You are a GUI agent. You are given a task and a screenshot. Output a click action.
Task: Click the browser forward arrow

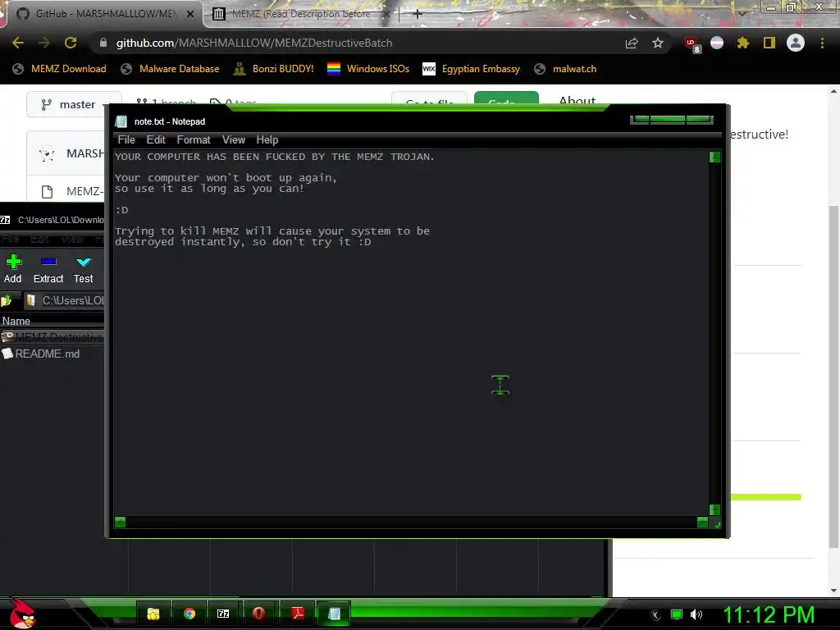tap(44, 43)
